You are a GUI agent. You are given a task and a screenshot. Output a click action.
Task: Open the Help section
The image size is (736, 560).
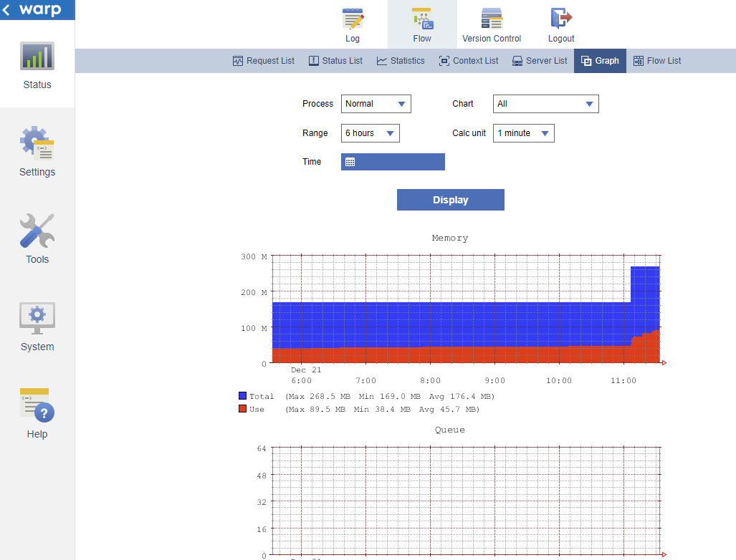point(37,414)
